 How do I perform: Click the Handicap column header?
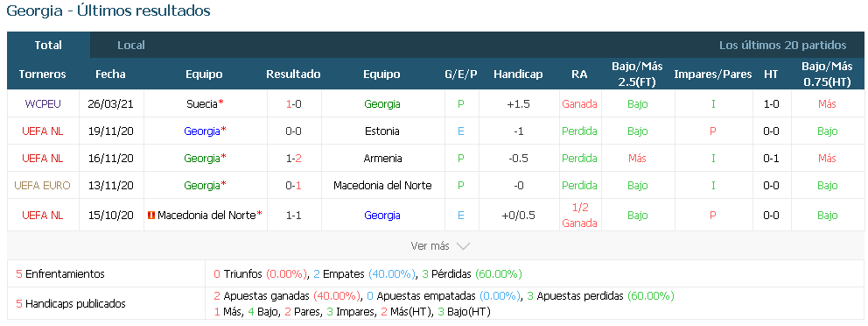(x=518, y=74)
